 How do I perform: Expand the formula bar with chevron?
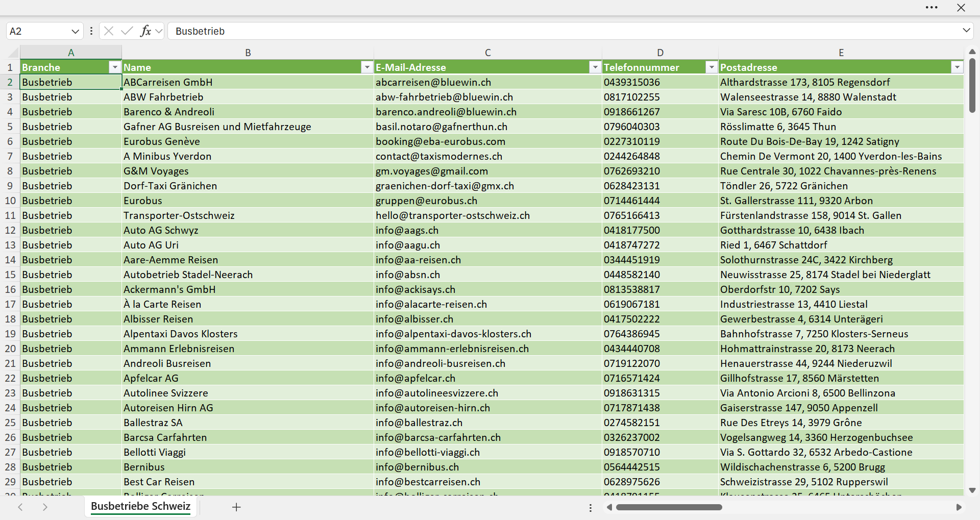tap(966, 31)
